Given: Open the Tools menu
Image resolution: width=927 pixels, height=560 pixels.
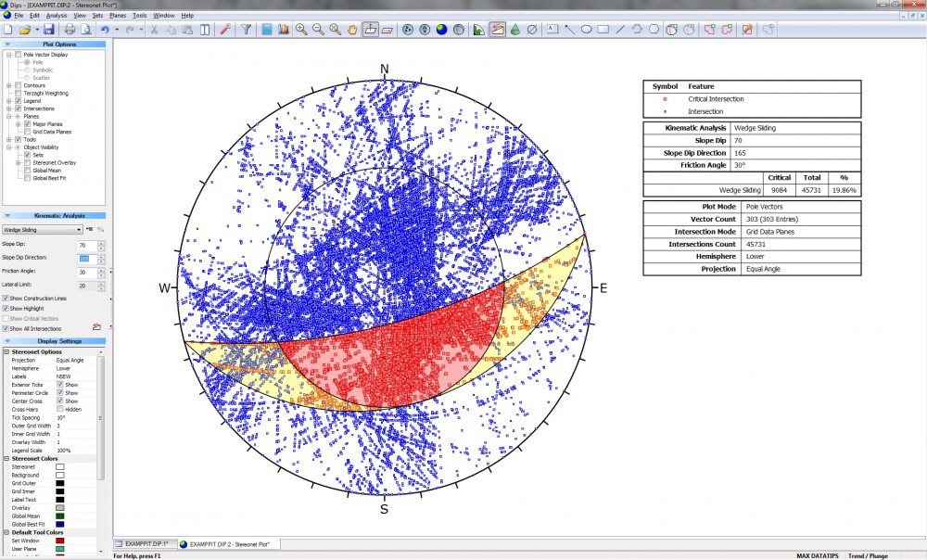Looking at the screenshot, I should coord(140,16).
